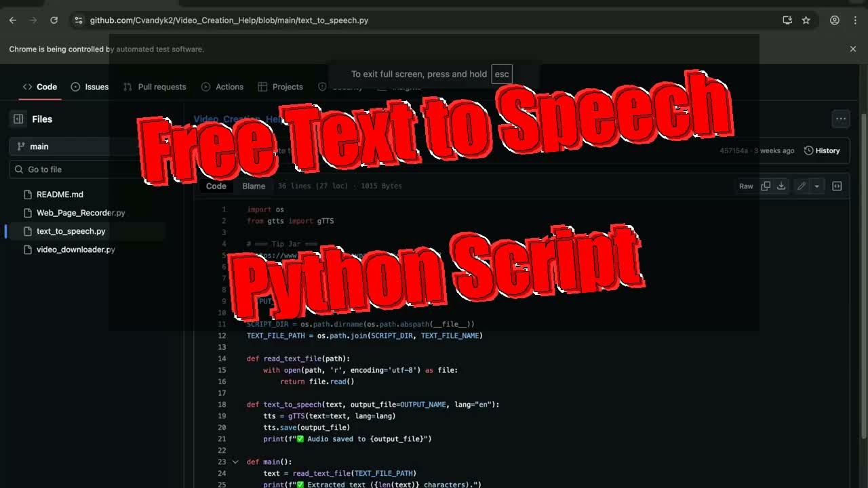Open the History link
Image resolution: width=868 pixels, height=488 pixels.
pos(822,150)
